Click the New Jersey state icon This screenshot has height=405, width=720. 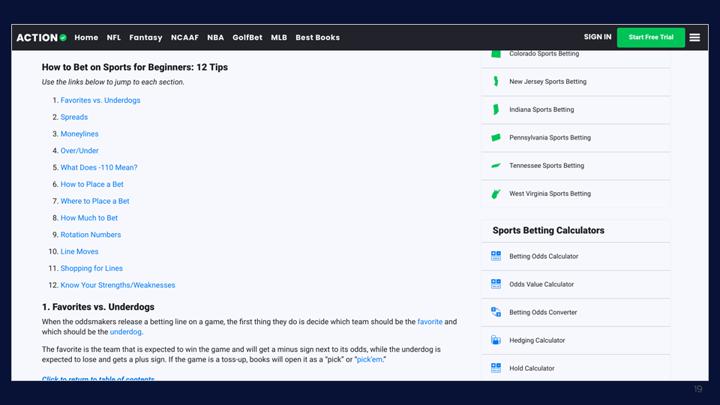tap(496, 81)
